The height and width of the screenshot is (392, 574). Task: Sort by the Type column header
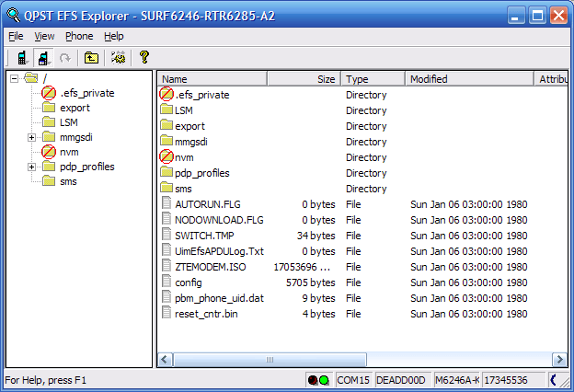(x=373, y=79)
